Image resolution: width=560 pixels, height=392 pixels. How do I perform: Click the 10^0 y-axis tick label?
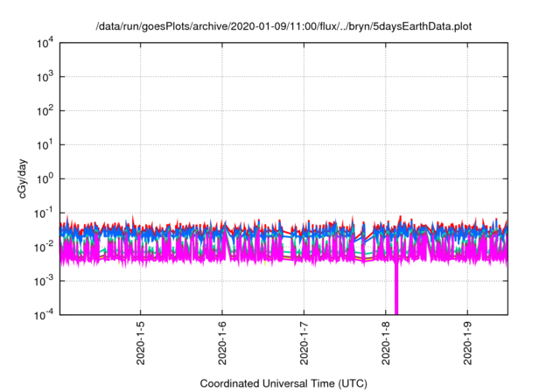click(45, 178)
